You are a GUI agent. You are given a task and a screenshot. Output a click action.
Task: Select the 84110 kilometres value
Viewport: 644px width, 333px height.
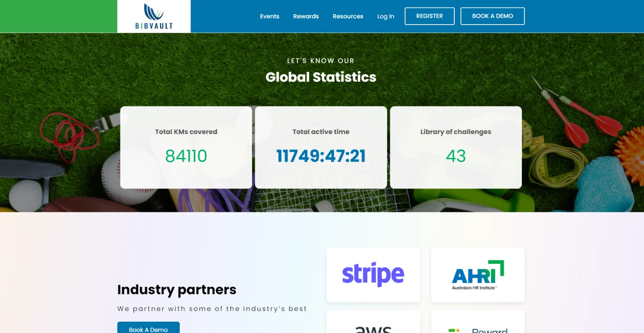186,156
